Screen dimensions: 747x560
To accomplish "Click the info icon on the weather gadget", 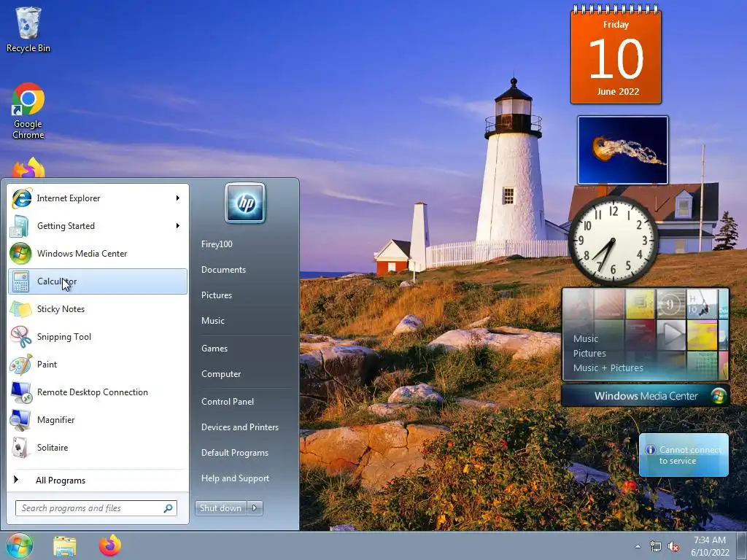I will [650, 449].
